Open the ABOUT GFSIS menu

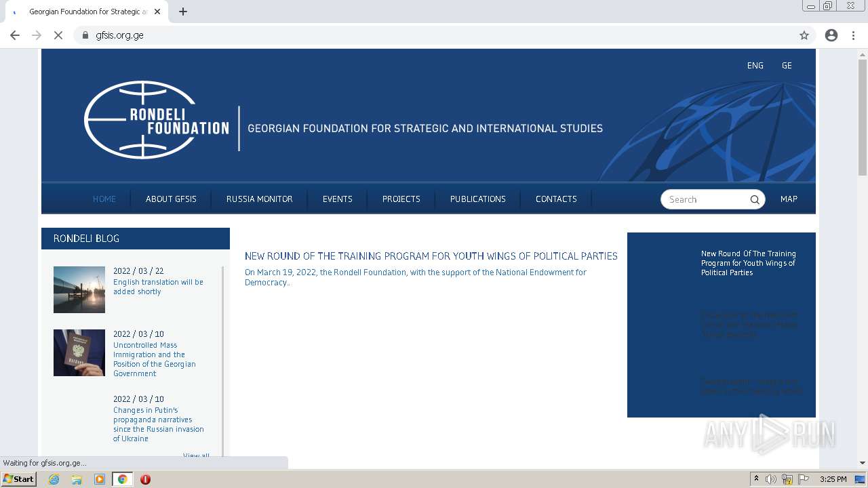coord(171,199)
